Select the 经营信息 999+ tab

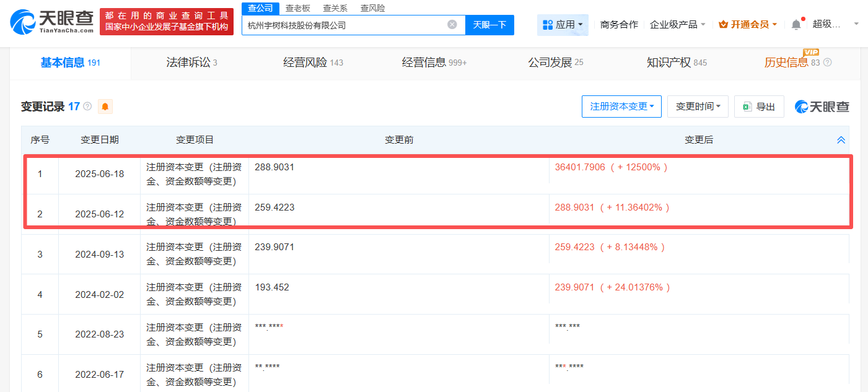pyautogui.click(x=434, y=63)
